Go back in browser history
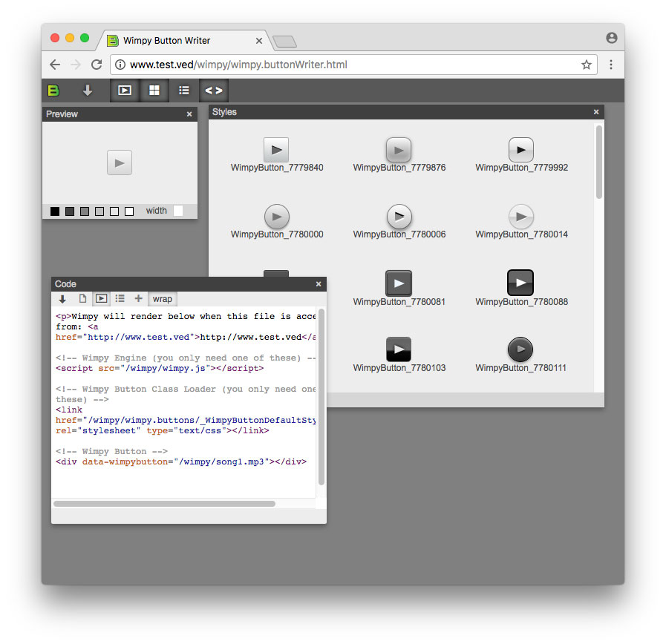This screenshot has width=666, height=644. [x=55, y=65]
